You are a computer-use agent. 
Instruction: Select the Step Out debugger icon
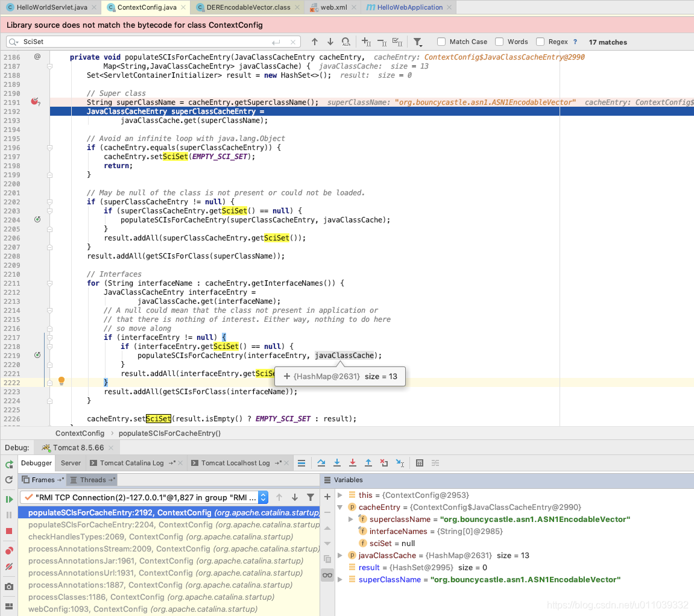pos(368,463)
